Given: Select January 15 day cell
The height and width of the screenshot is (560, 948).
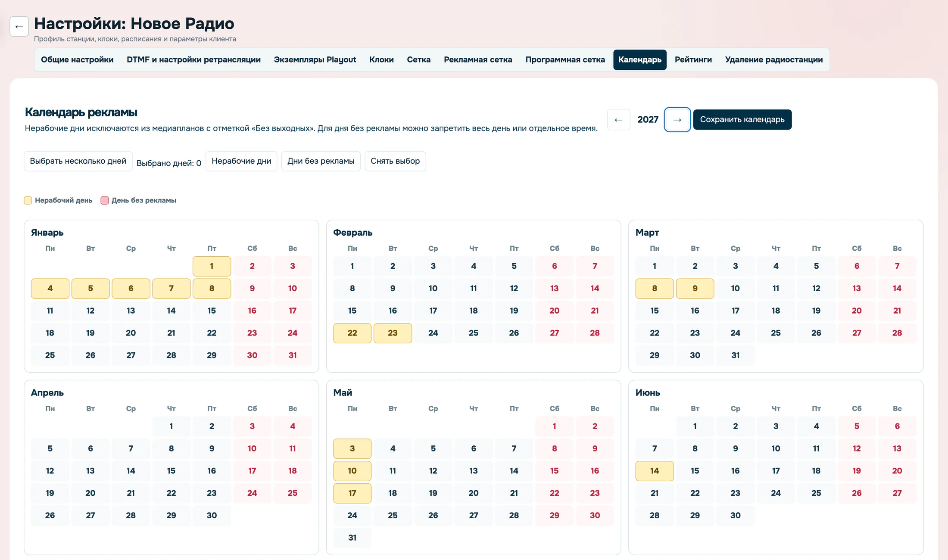Looking at the screenshot, I should point(212,311).
